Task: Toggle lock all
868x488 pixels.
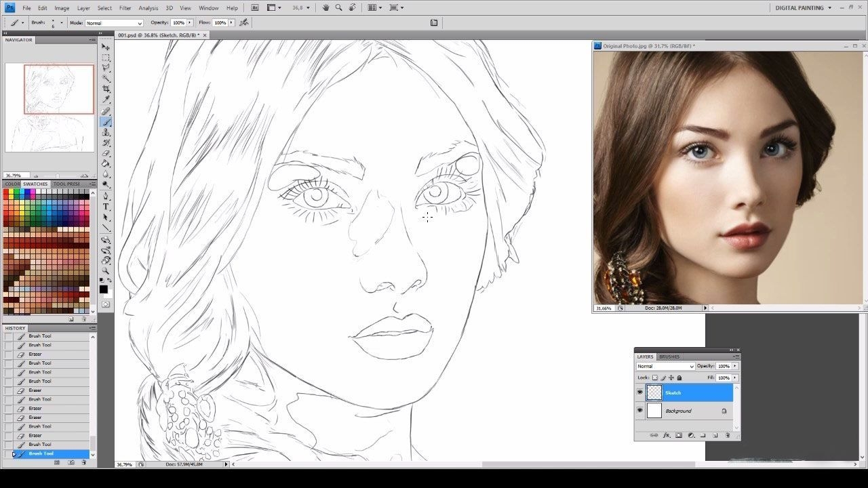Action: pyautogui.click(x=679, y=378)
